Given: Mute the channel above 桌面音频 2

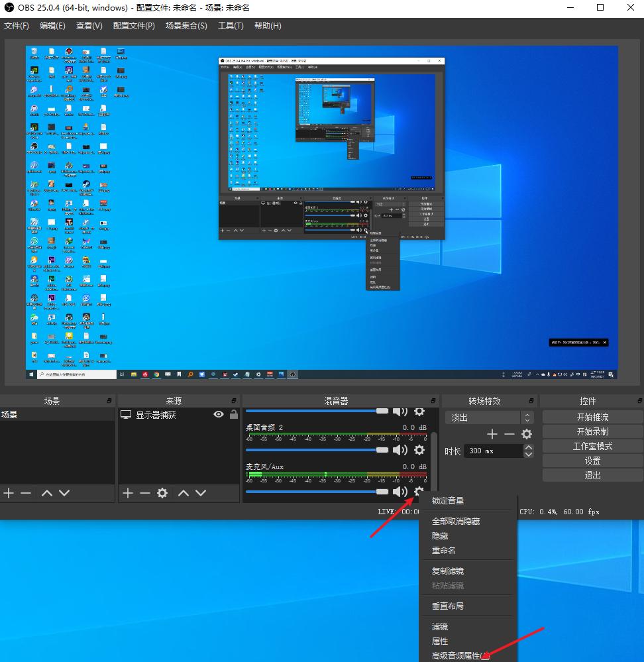Looking at the screenshot, I should pos(400,412).
